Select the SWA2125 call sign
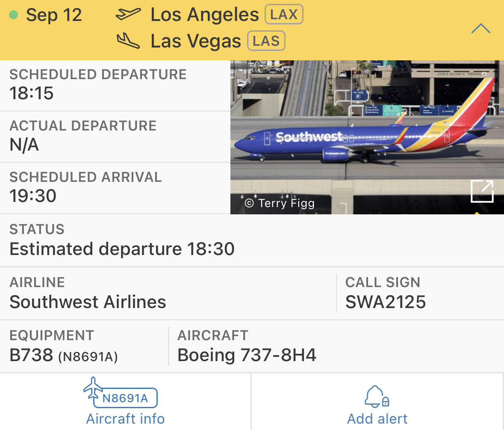Screen dimensions: 504x430 coord(386,302)
